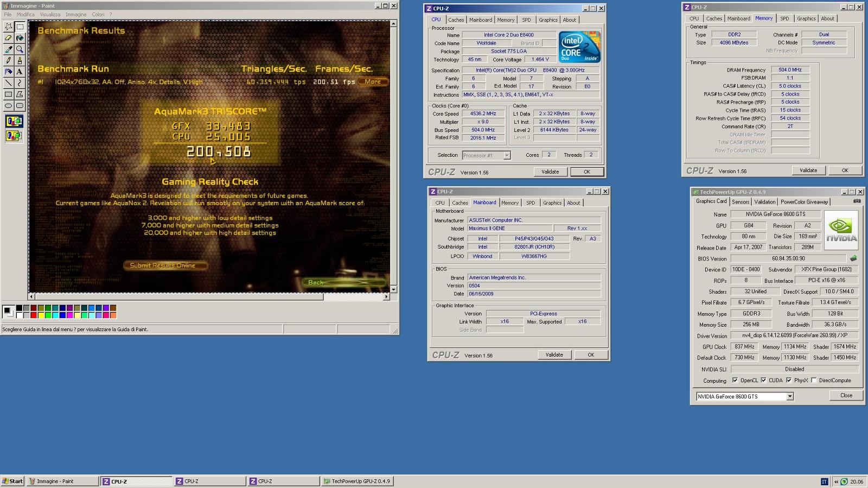Image resolution: width=868 pixels, height=488 pixels.
Task: Select the Free-Form Select tool in Paint
Action: click(x=9, y=27)
